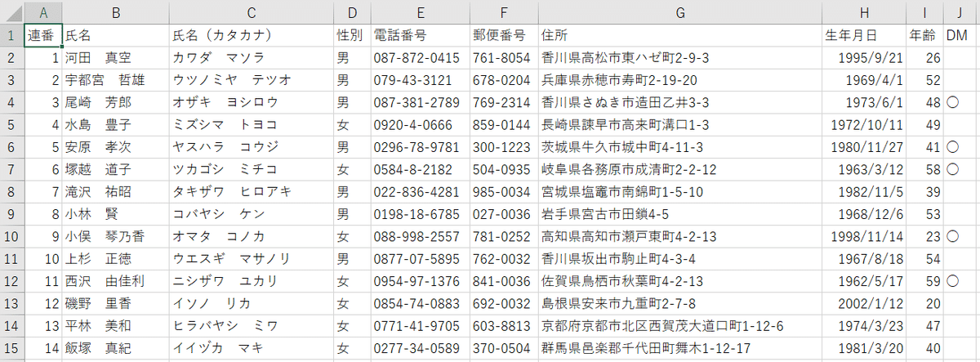Screen dimensions: 980x362
Task: Click the 氏名（カタカナ） header cell
Action: (252, 36)
